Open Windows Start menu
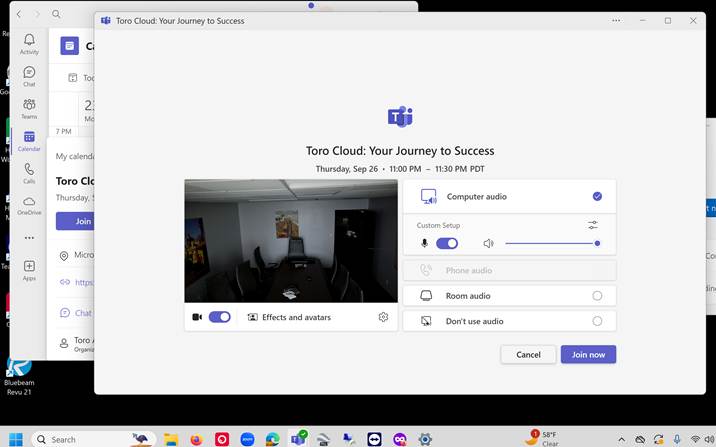 (x=16, y=440)
